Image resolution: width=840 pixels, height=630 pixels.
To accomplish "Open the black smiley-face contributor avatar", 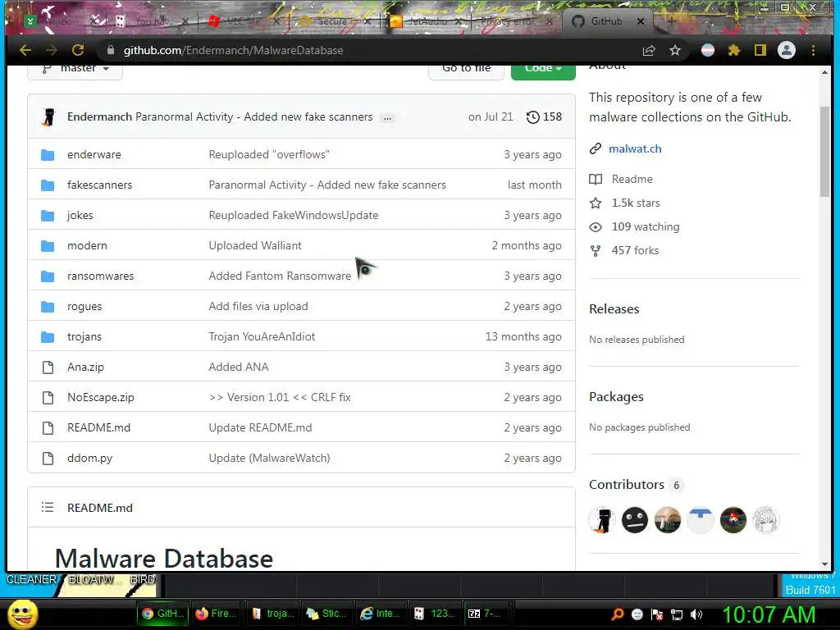I will (x=635, y=520).
